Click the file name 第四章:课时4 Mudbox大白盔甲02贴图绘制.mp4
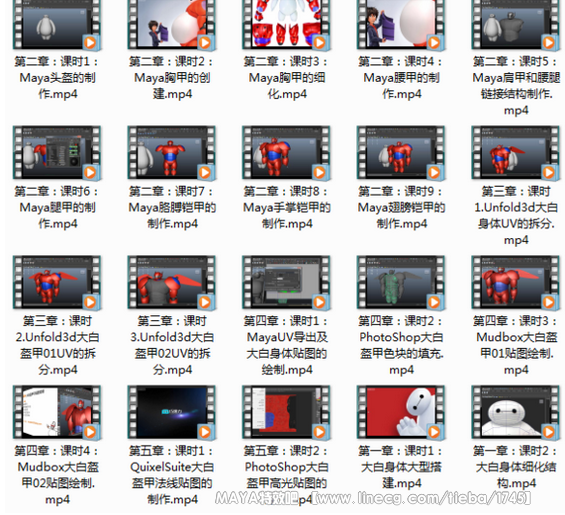Screen dimensions: 565x515 click(x=57, y=475)
